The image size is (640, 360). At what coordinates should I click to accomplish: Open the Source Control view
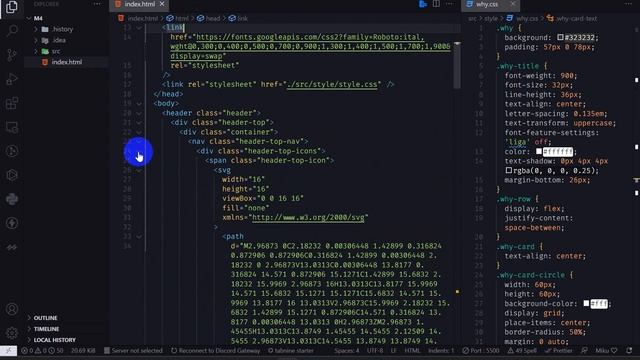pos(12,55)
